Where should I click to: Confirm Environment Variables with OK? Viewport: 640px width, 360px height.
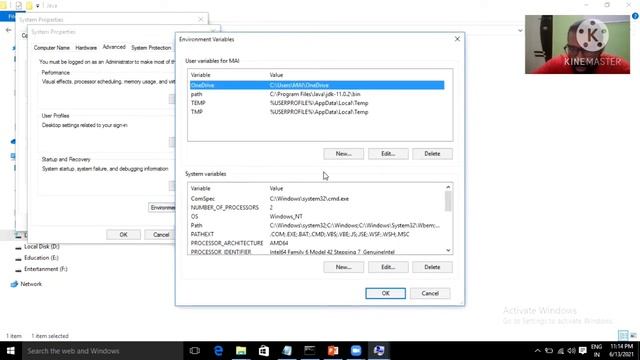tap(385, 293)
